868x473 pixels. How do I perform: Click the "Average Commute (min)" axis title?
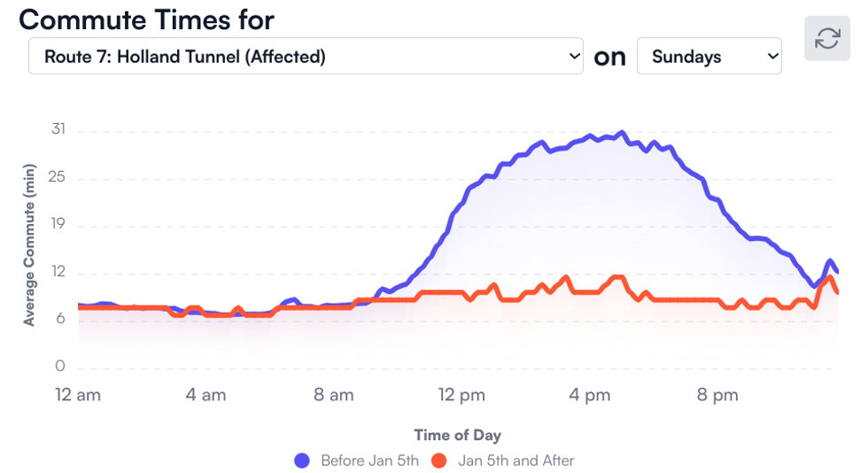coord(29,244)
